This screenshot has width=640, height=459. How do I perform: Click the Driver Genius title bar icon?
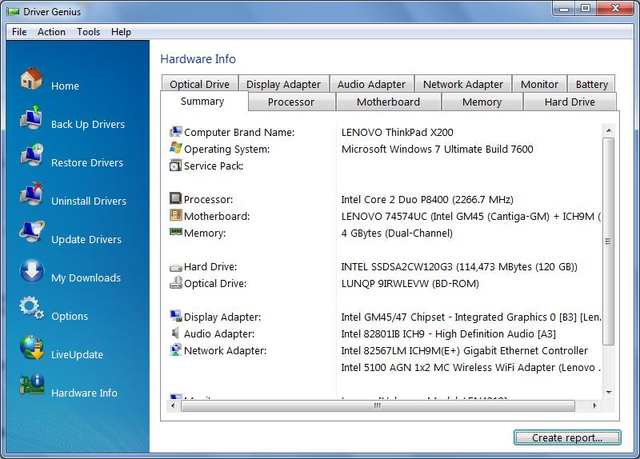[x=13, y=12]
